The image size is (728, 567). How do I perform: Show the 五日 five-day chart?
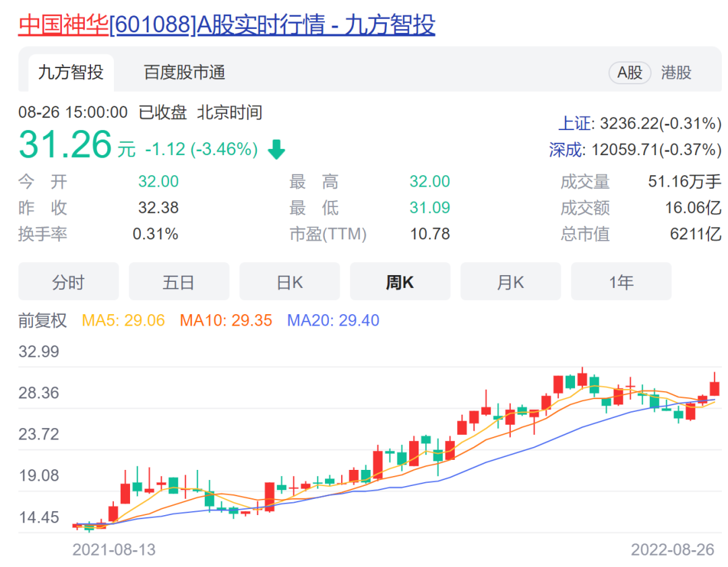coord(179,281)
